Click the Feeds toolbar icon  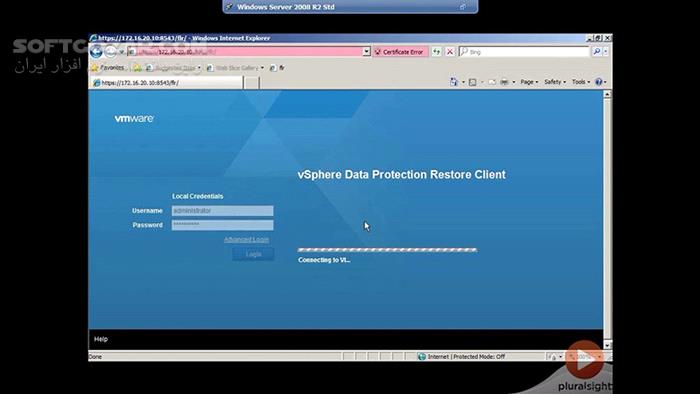pos(472,82)
